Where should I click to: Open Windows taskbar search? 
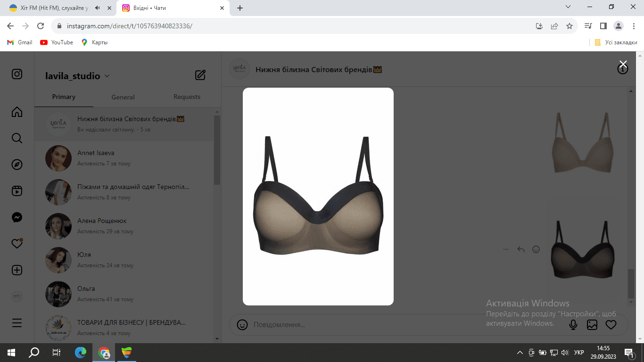coord(34,352)
